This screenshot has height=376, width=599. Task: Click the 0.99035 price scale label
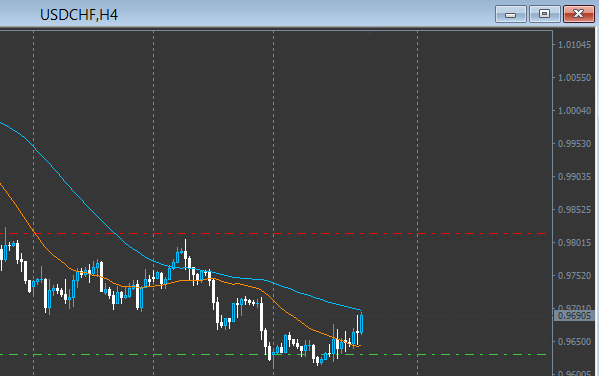click(x=574, y=177)
